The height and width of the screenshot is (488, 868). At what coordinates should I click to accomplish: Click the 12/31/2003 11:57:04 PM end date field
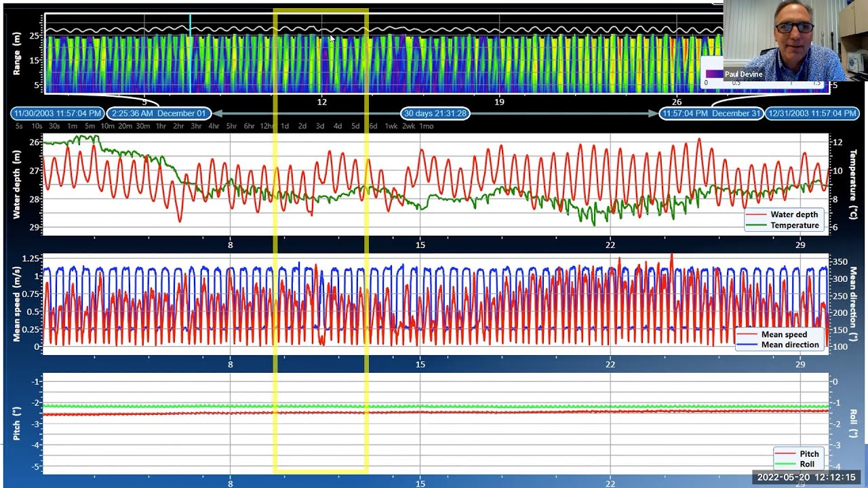click(x=812, y=113)
